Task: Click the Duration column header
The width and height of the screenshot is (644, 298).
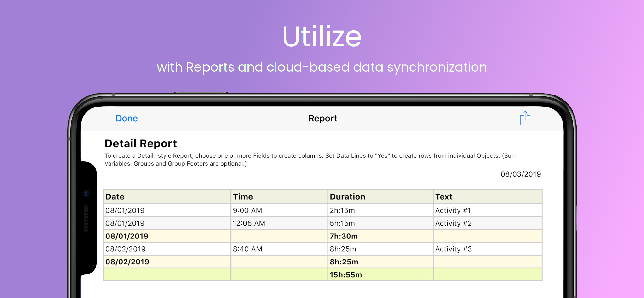Action: (x=347, y=197)
